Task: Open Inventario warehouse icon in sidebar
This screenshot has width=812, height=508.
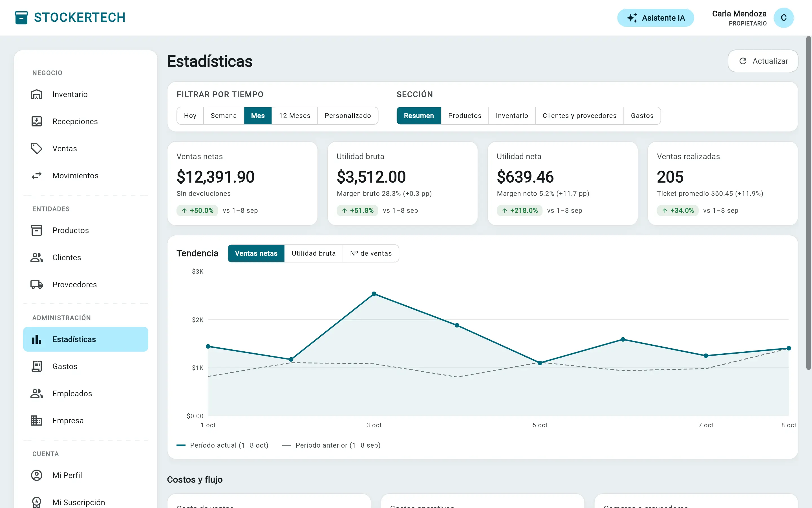Action: pyautogui.click(x=37, y=95)
